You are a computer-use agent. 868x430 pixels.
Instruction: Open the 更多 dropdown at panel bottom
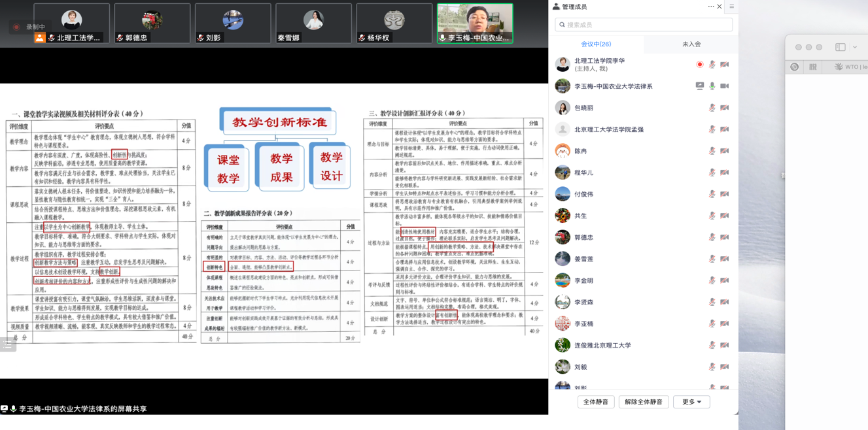pyautogui.click(x=691, y=402)
